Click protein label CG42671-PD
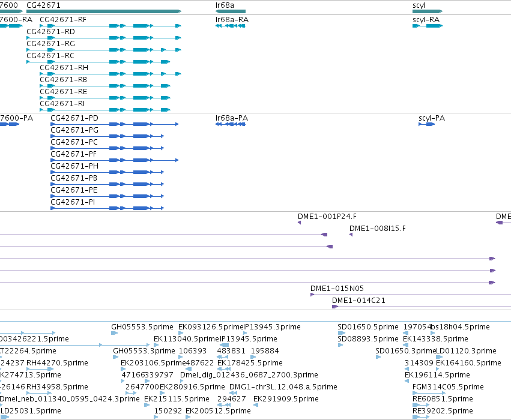511x420 pixels. (74, 118)
